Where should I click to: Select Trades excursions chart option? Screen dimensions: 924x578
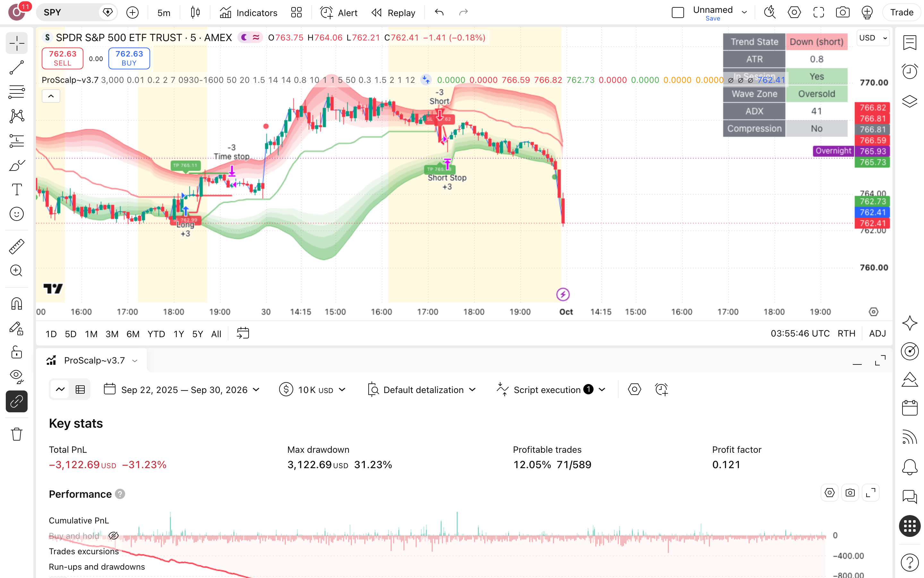(84, 551)
